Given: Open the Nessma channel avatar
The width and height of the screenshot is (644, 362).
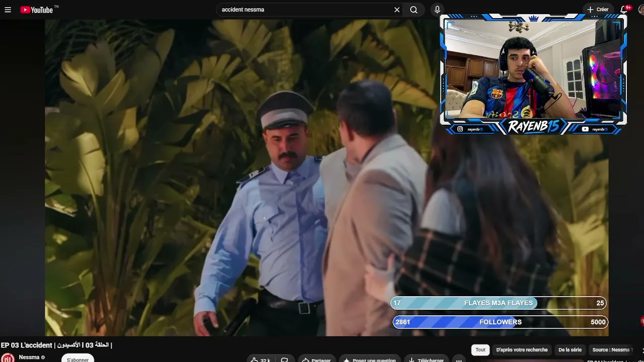Looking at the screenshot, I should [8, 357].
